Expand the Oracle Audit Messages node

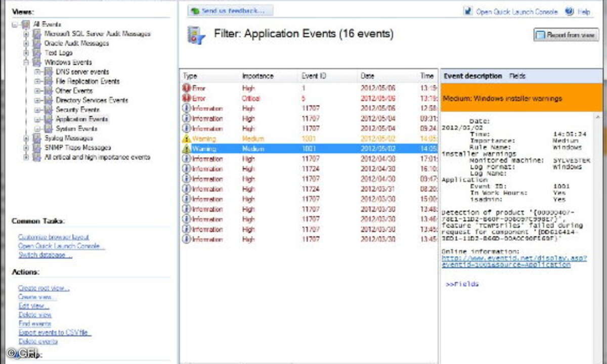(x=26, y=43)
